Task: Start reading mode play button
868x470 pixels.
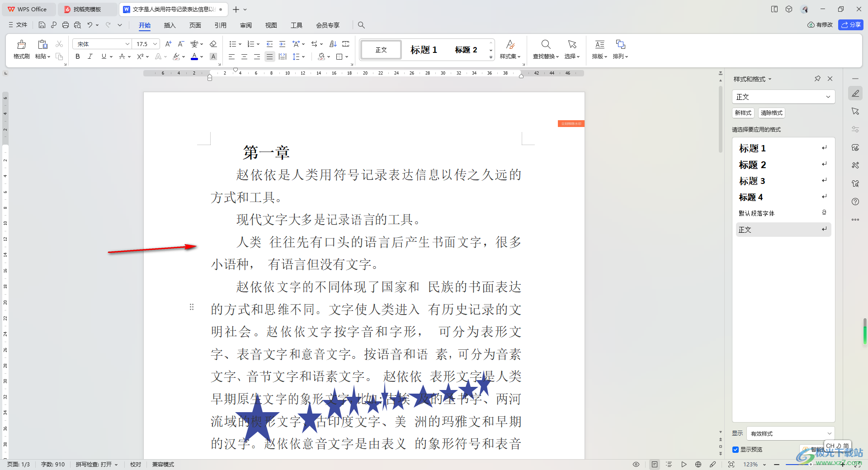Action: pos(684,464)
